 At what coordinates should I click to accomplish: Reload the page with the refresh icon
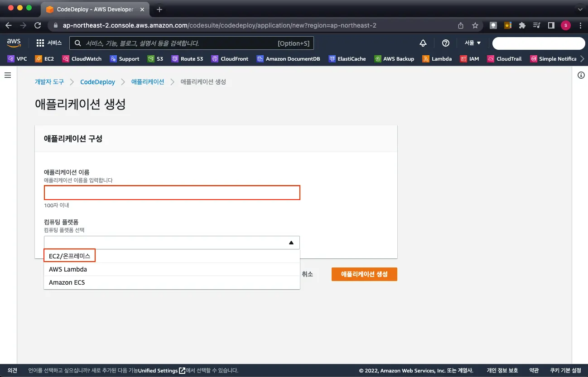click(x=38, y=25)
